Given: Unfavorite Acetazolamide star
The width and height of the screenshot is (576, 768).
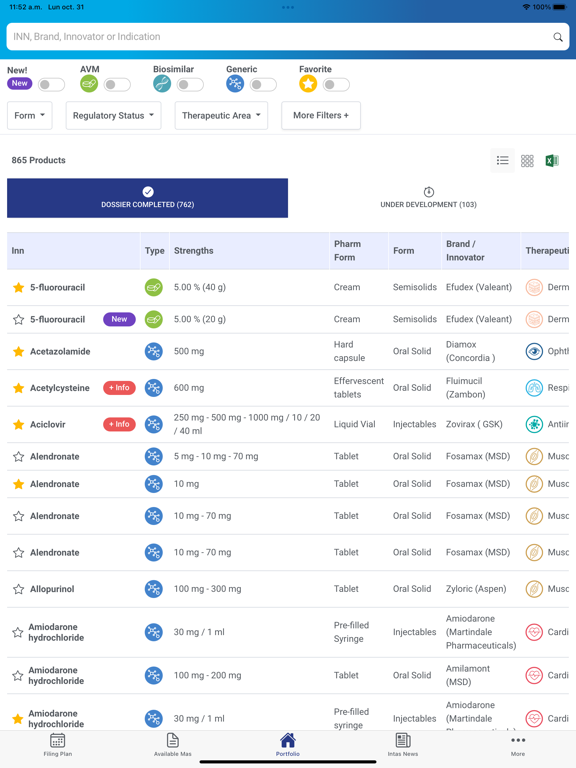Looking at the screenshot, I should tap(19, 351).
